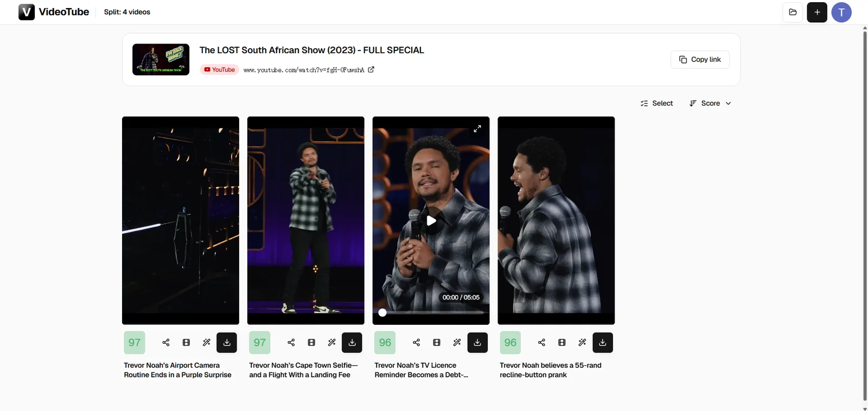Click the page vertical scrollbar
The image size is (868, 411).
[x=865, y=217]
